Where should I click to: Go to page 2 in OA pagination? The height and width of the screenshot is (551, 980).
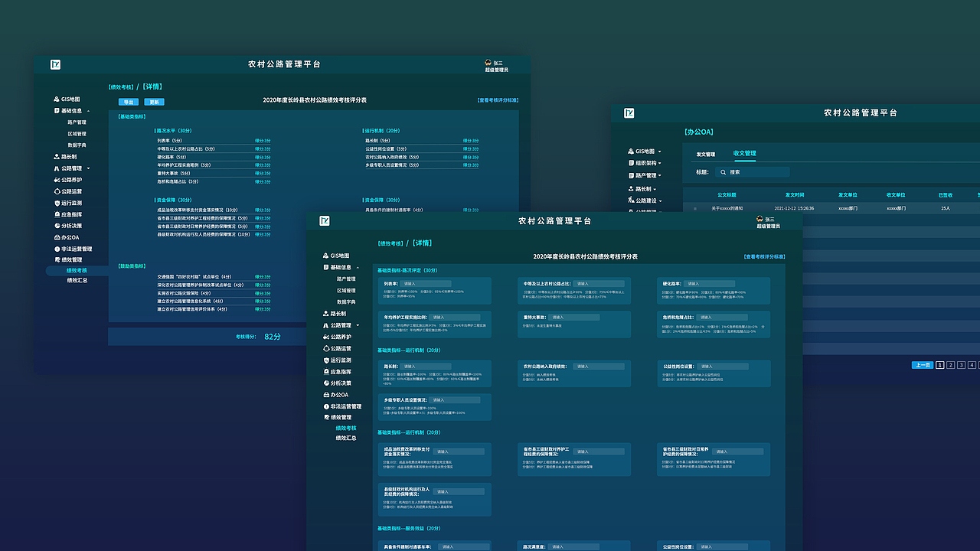(x=951, y=365)
